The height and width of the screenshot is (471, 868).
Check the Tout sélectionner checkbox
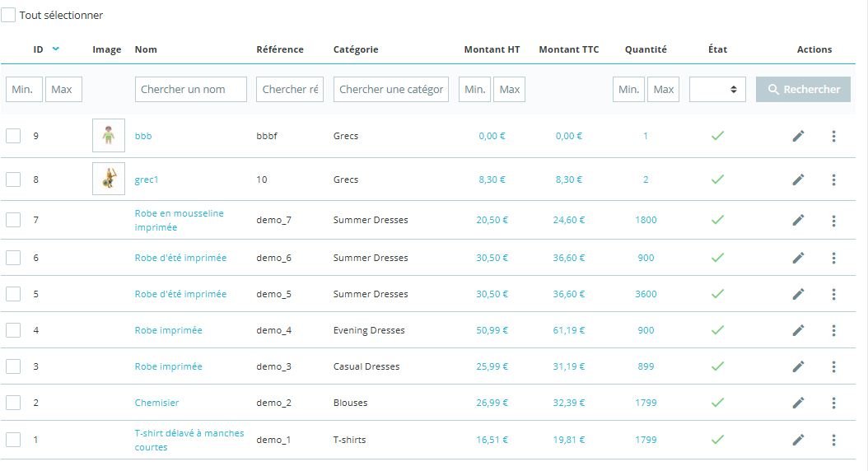8,15
